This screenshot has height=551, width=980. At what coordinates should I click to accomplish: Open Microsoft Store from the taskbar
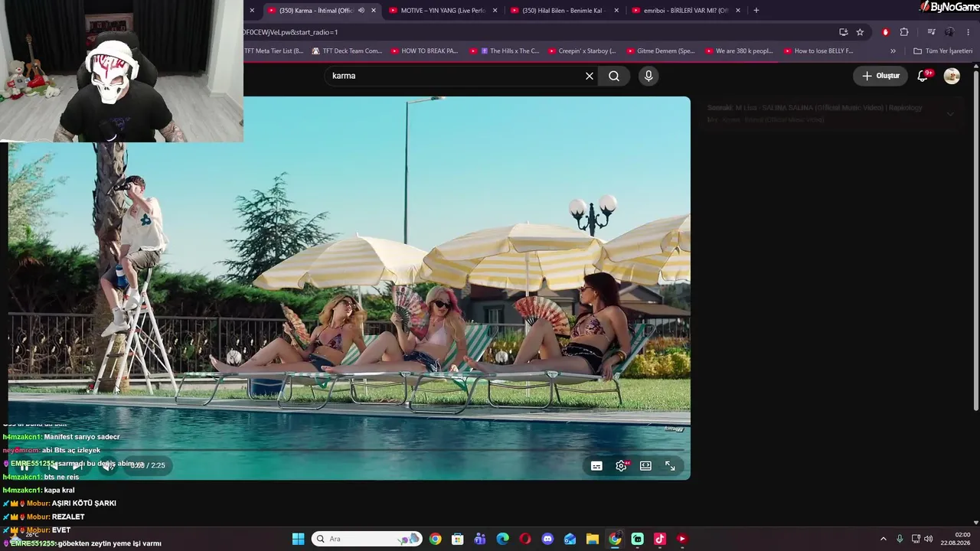pos(458,539)
